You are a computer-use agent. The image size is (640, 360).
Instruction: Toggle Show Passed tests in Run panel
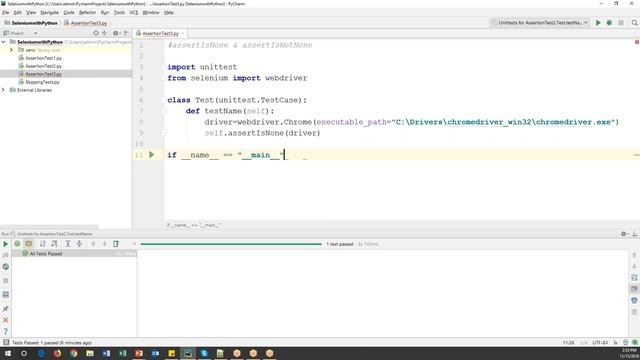click(17, 244)
